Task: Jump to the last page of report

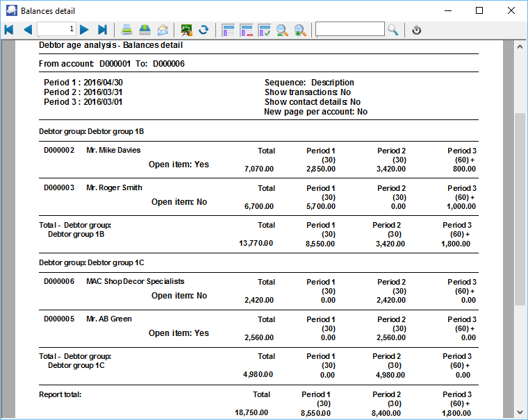Action: (103, 30)
